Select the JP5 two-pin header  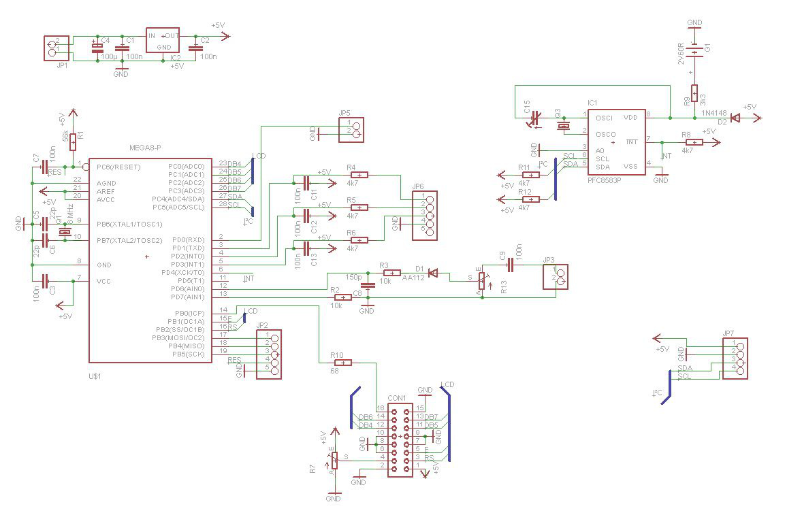pos(351,130)
